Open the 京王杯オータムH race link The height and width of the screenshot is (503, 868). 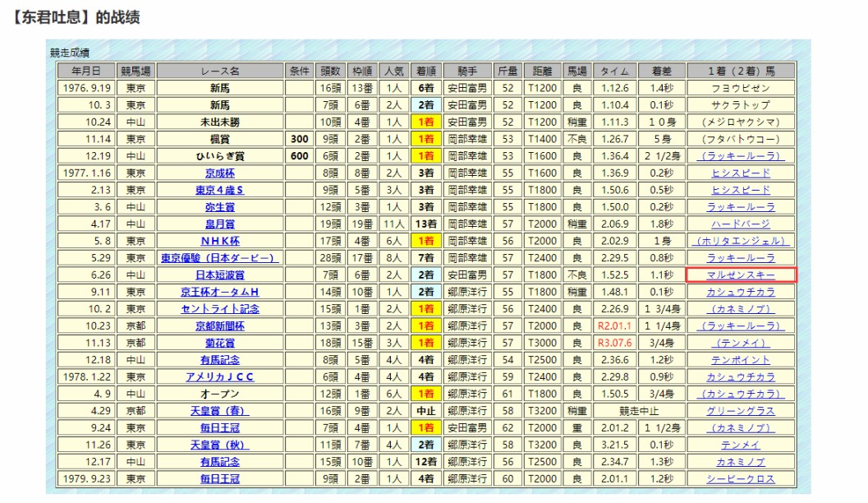(219, 292)
